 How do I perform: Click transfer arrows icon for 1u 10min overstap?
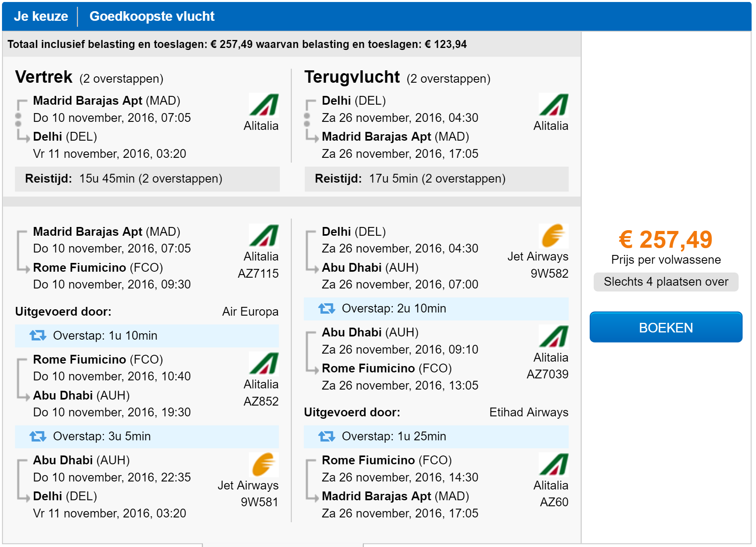tap(38, 336)
